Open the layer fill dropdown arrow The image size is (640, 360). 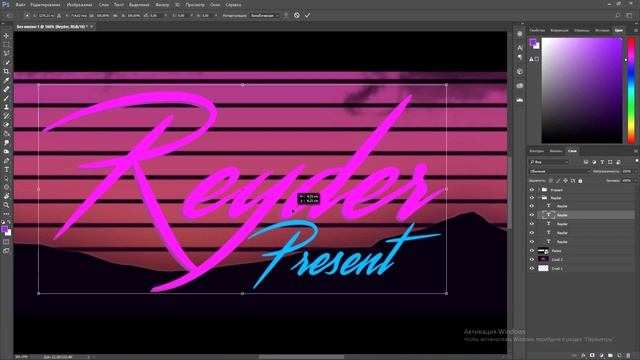(635, 180)
